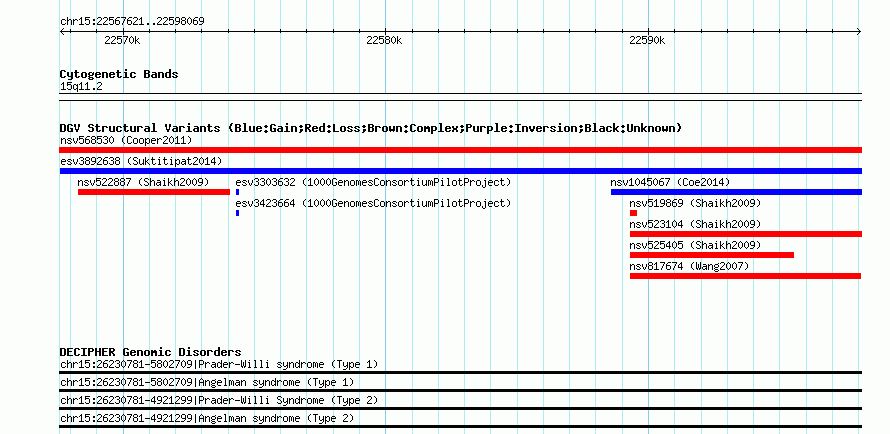Select the blue esv3892638 gain bar
The height and width of the screenshot is (434, 890).
tap(460, 171)
